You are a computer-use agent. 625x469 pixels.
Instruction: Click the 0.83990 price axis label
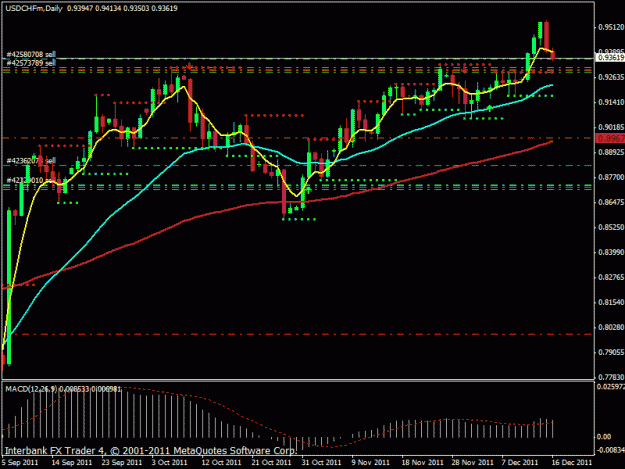(x=611, y=252)
